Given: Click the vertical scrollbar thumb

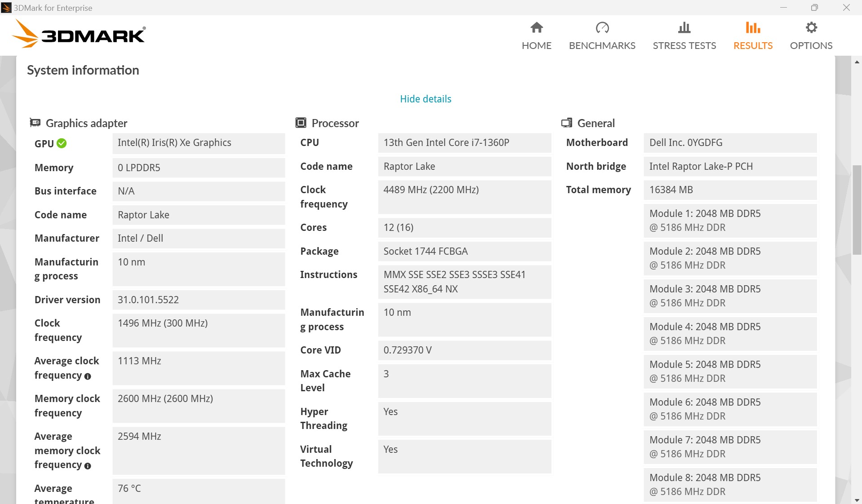Looking at the screenshot, I should click(x=857, y=210).
